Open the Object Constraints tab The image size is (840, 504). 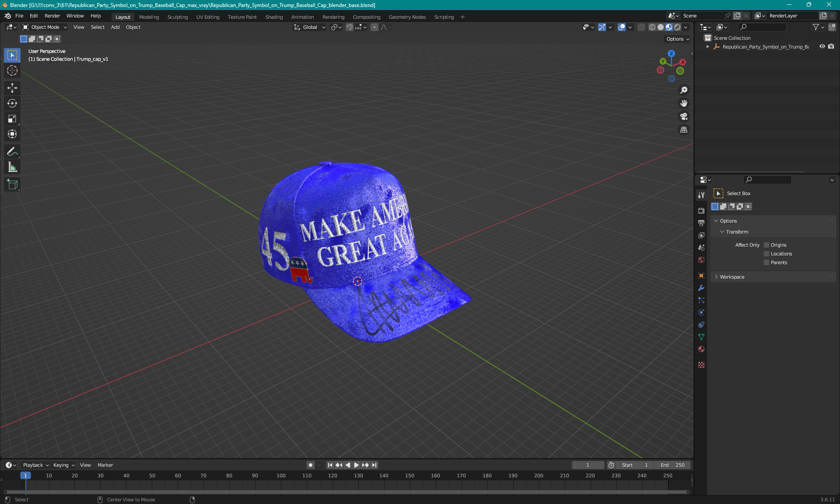[x=701, y=325]
